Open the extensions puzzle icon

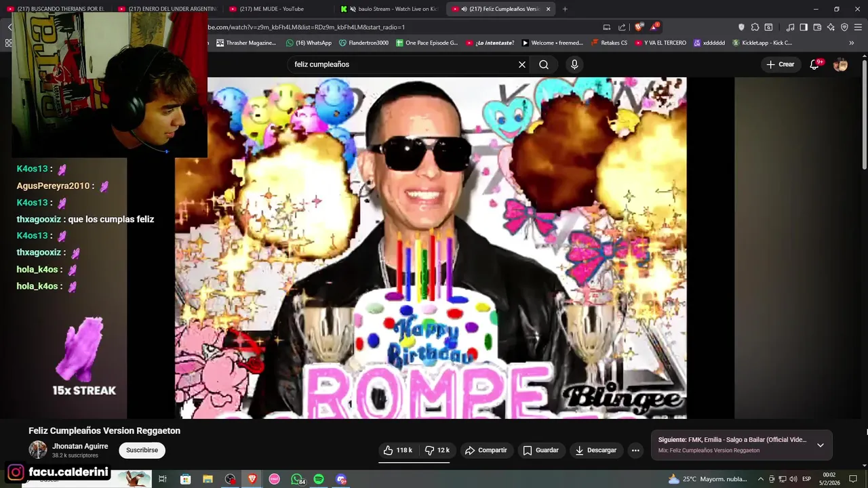point(755,27)
